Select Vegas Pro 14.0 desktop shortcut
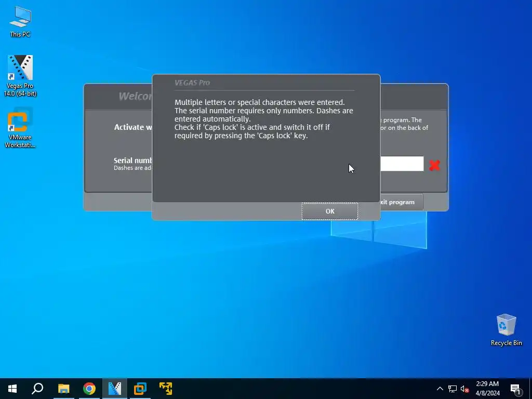Image resolution: width=532 pixels, height=399 pixels. pos(20,76)
